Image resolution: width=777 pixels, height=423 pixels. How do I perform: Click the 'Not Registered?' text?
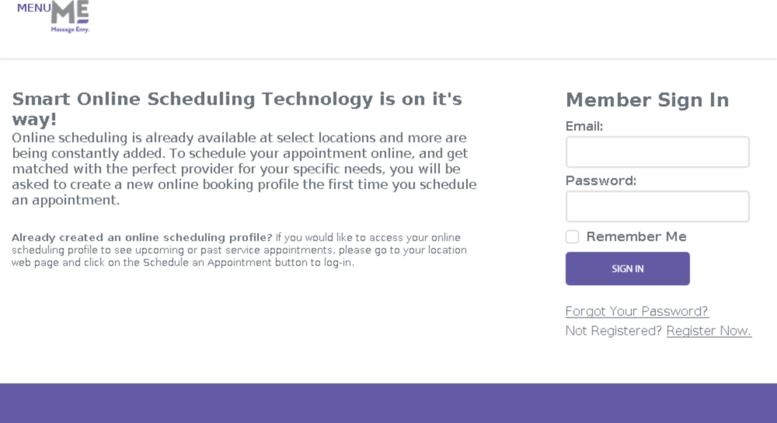tap(613, 331)
